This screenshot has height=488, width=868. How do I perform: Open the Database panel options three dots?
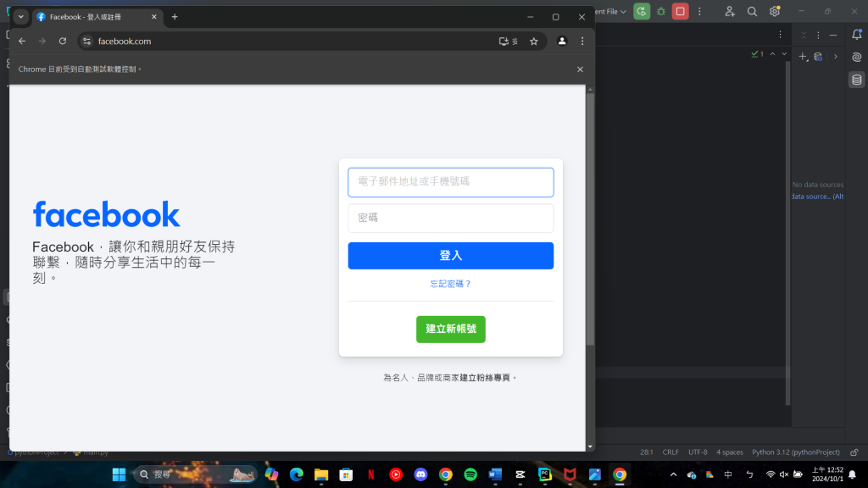818,35
